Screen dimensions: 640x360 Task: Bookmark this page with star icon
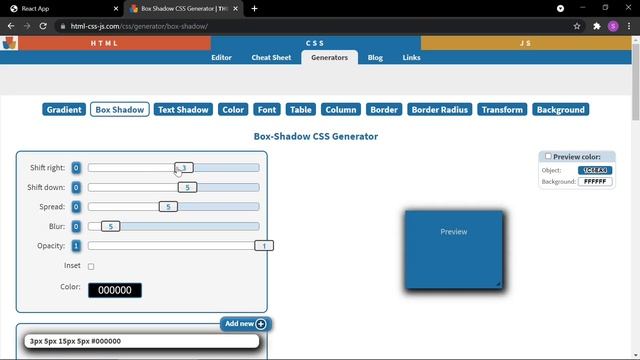pyautogui.click(x=577, y=26)
